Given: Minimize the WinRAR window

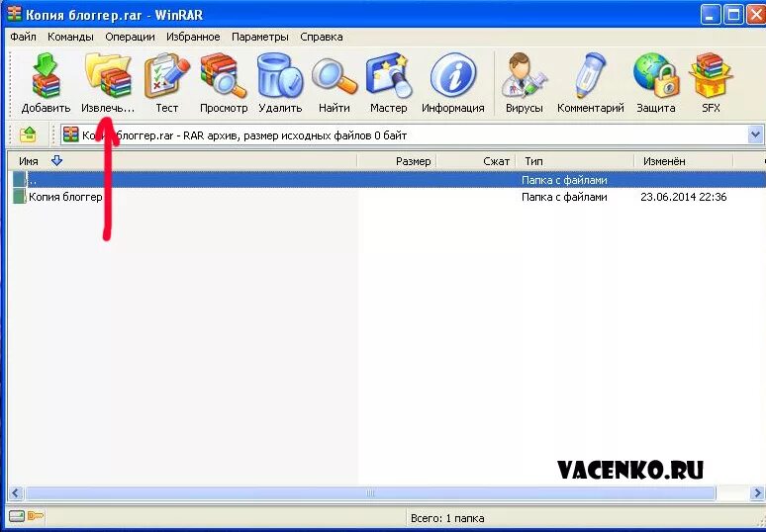Looking at the screenshot, I should (710, 15).
